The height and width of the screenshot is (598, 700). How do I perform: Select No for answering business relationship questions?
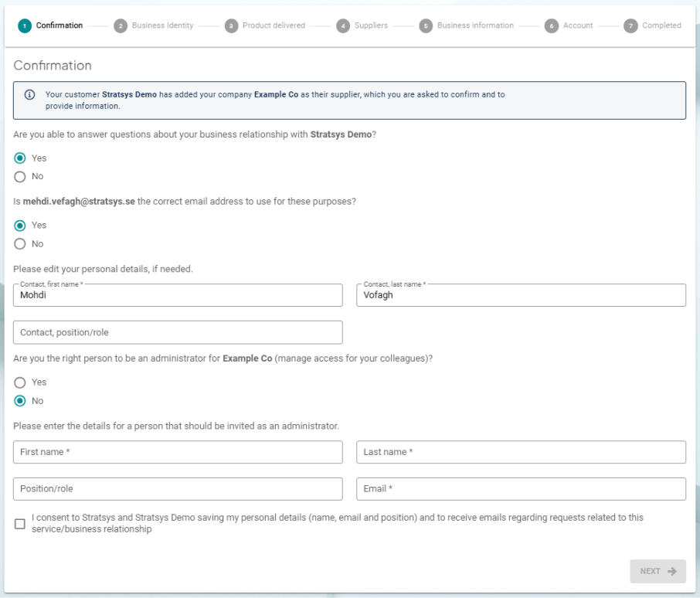20,176
